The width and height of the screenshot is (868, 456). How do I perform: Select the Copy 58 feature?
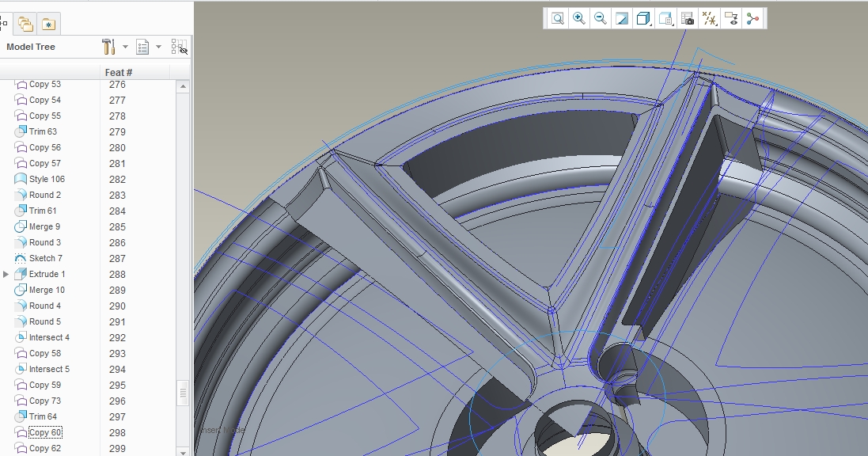(45, 353)
